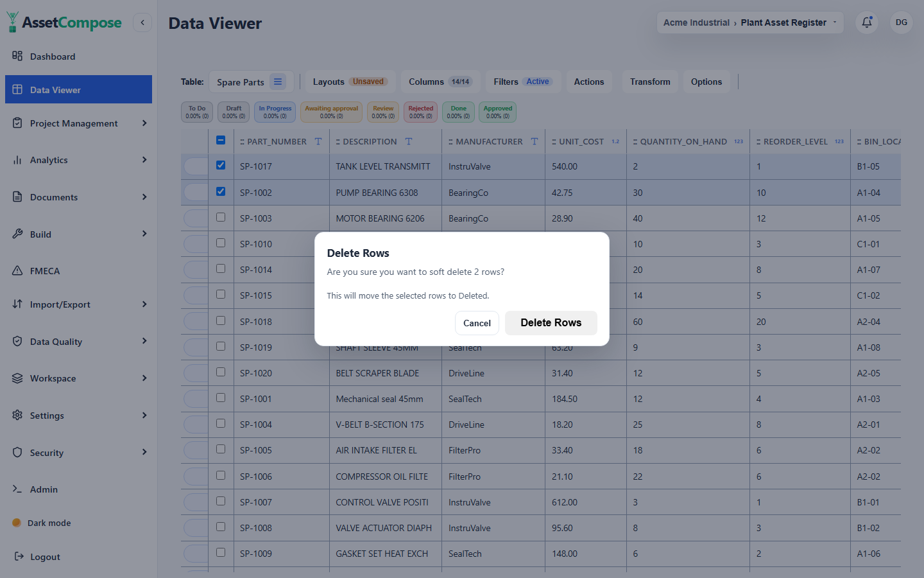This screenshot has height=578, width=924.
Task: Open the Plant Asset Register project dropdown
Action: 750,22
